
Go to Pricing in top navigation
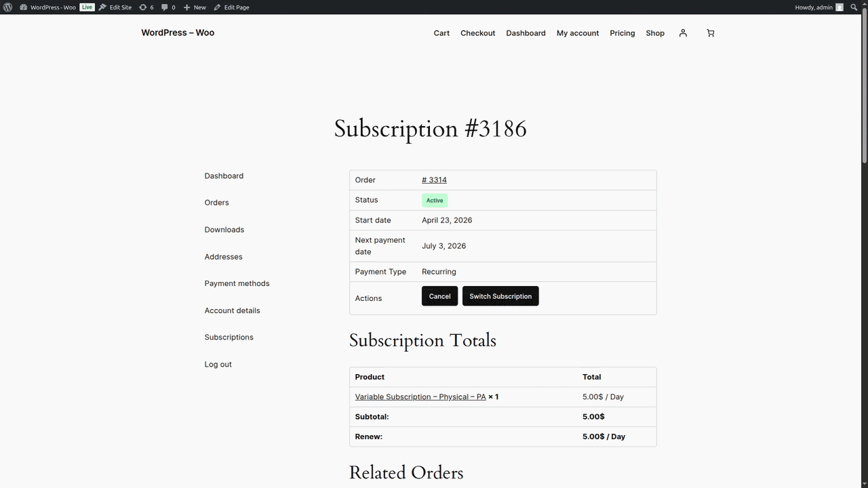click(x=622, y=33)
